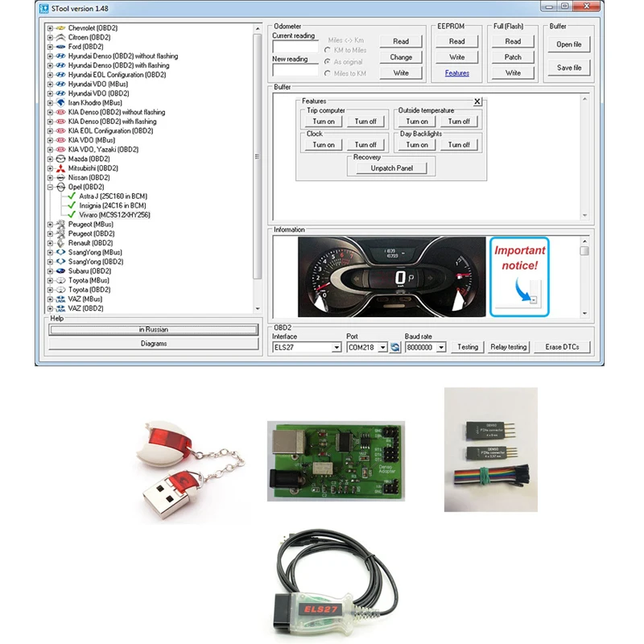Click the Opel logo icon

tap(60, 187)
